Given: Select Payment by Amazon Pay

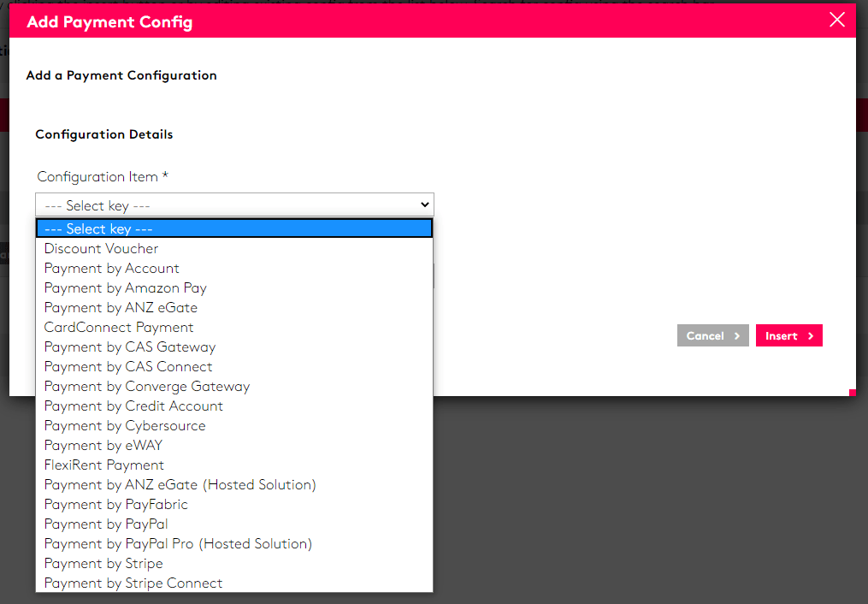Looking at the screenshot, I should pyautogui.click(x=234, y=287).
